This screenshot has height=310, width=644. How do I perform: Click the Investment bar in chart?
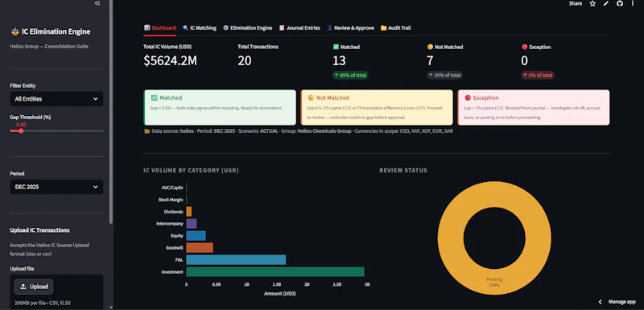pyautogui.click(x=275, y=272)
